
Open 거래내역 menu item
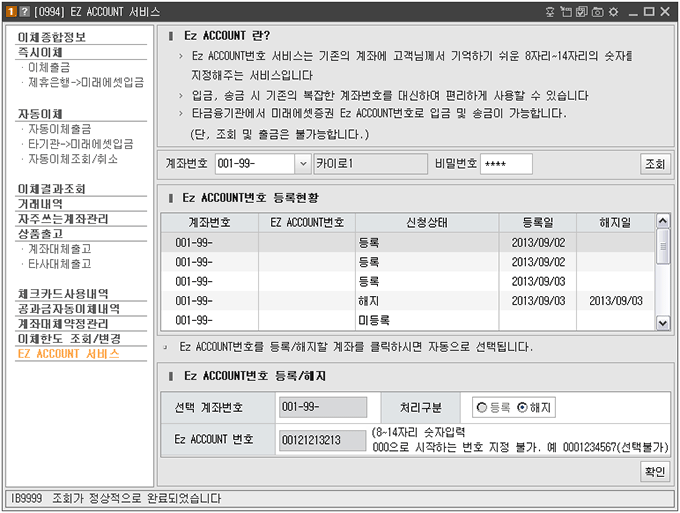tap(40, 204)
